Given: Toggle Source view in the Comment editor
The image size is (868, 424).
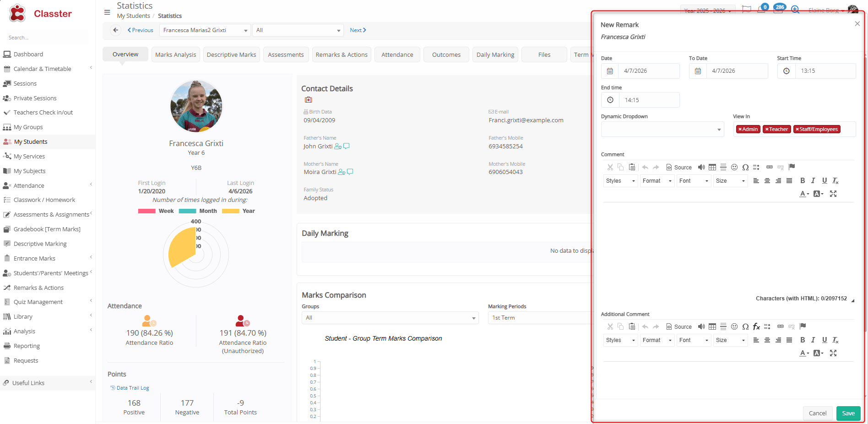Looking at the screenshot, I should pos(679,167).
